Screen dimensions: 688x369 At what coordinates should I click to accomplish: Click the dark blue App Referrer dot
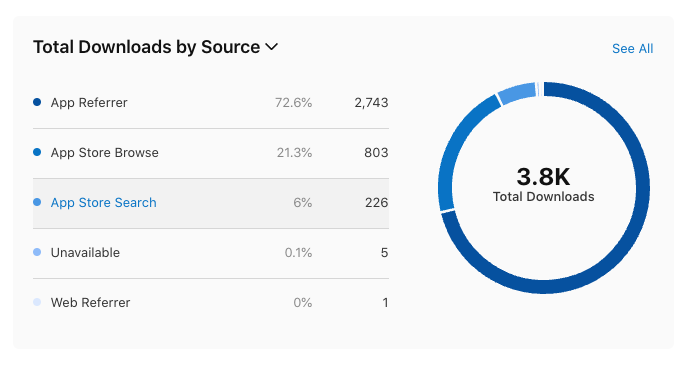pyautogui.click(x=37, y=102)
